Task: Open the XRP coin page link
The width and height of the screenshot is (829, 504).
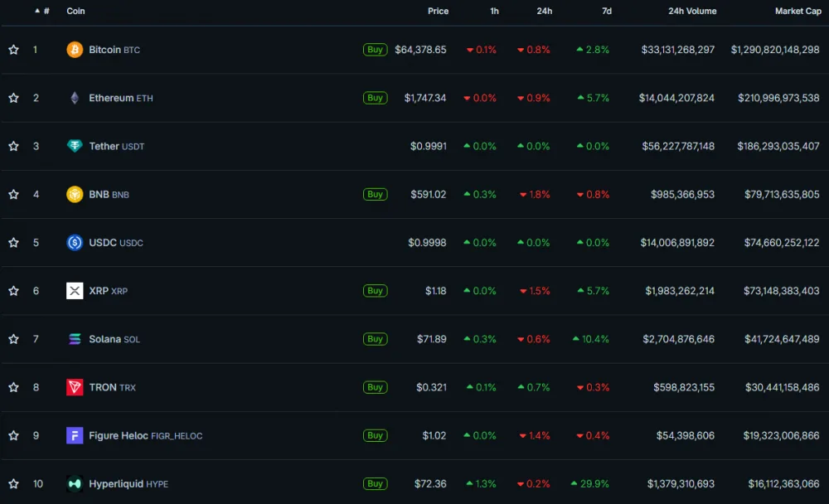Action: (108, 290)
